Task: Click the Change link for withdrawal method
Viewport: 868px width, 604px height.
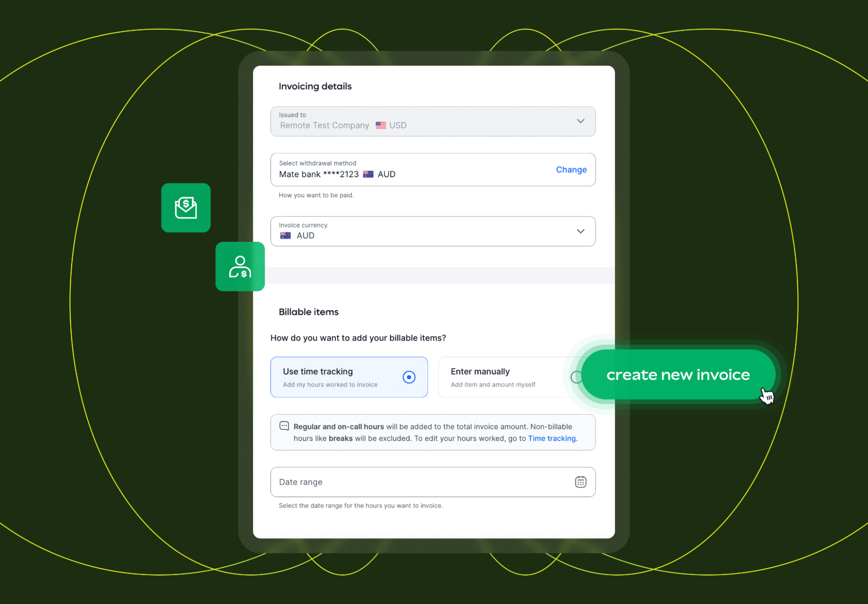Action: point(571,169)
